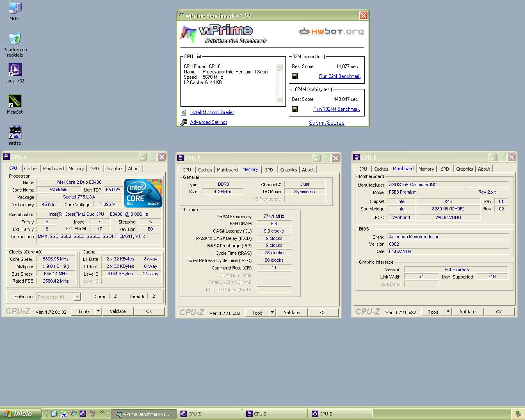The width and height of the screenshot is (525, 420).
Task: Select CPU tab in right CPU-Z window
Action: (363, 169)
